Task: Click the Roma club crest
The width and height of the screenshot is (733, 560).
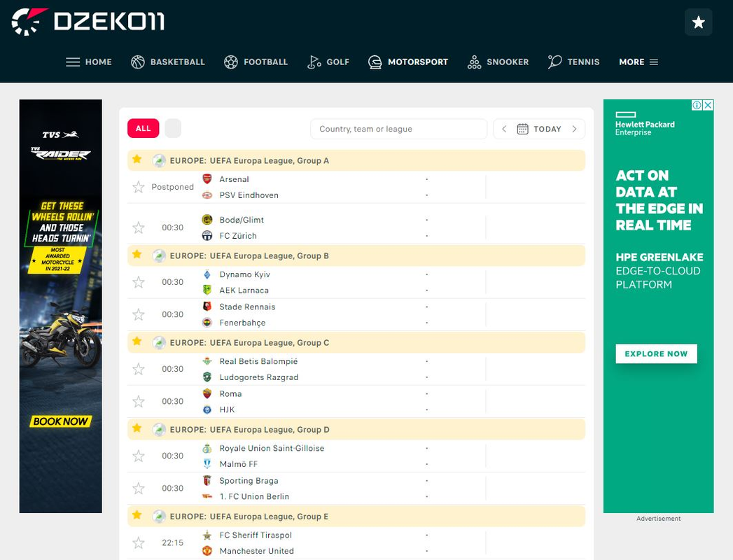Action: [207, 393]
